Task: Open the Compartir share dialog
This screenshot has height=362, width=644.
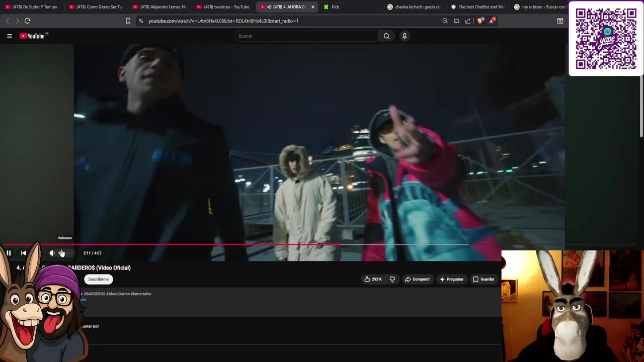Action: (417, 279)
